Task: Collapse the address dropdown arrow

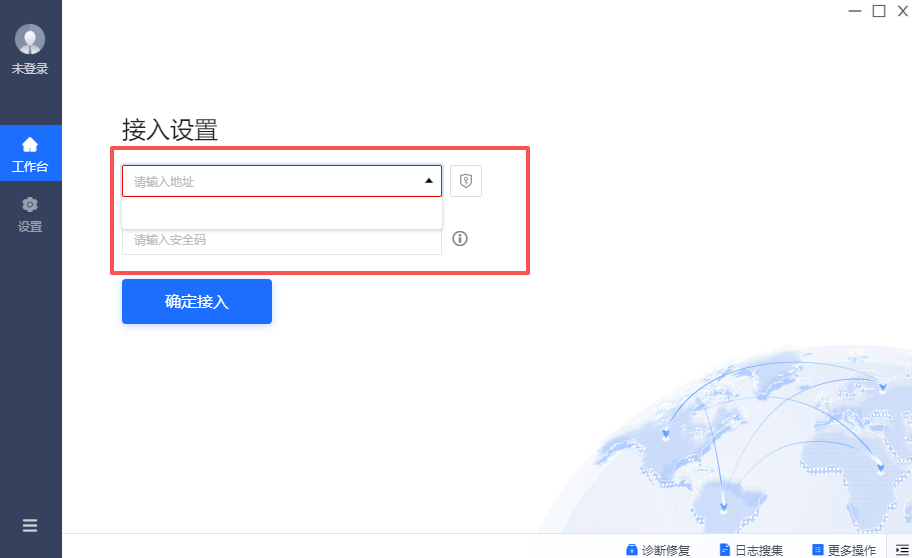Action: click(429, 181)
